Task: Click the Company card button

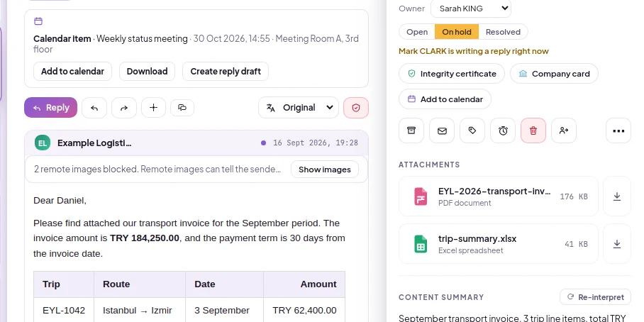Action: [554, 74]
